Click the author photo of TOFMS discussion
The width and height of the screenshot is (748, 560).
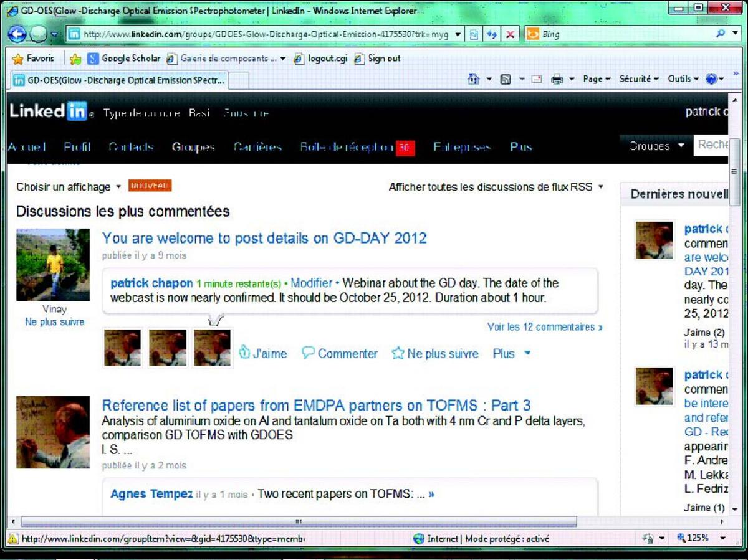[x=53, y=432]
